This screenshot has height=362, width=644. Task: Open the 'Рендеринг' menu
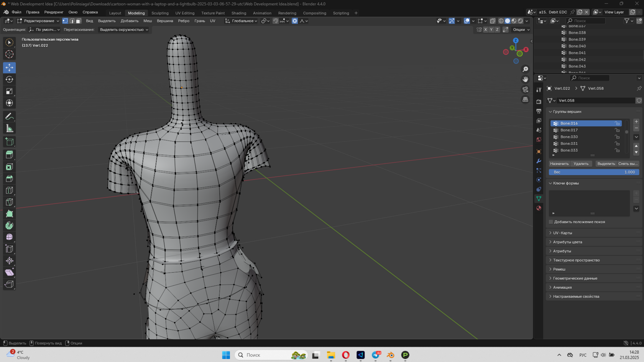pyautogui.click(x=54, y=12)
